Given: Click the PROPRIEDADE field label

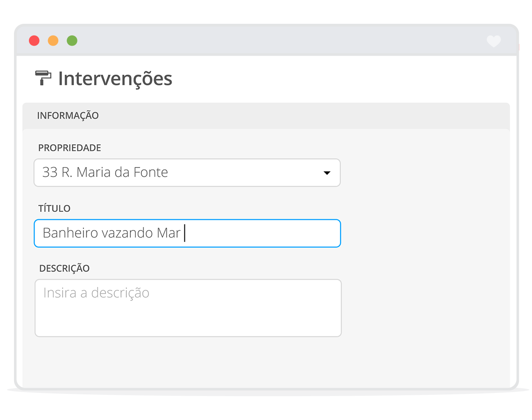Looking at the screenshot, I should [x=70, y=148].
